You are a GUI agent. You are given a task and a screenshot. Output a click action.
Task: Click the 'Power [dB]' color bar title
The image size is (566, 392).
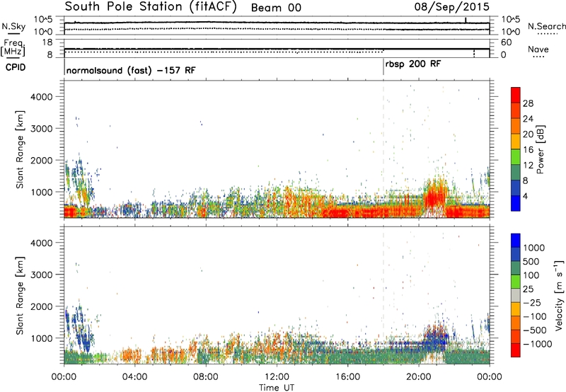click(x=541, y=149)
